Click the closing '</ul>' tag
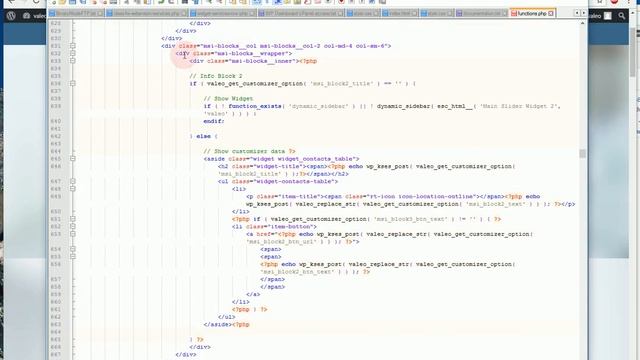 click(x=227, y=317)
